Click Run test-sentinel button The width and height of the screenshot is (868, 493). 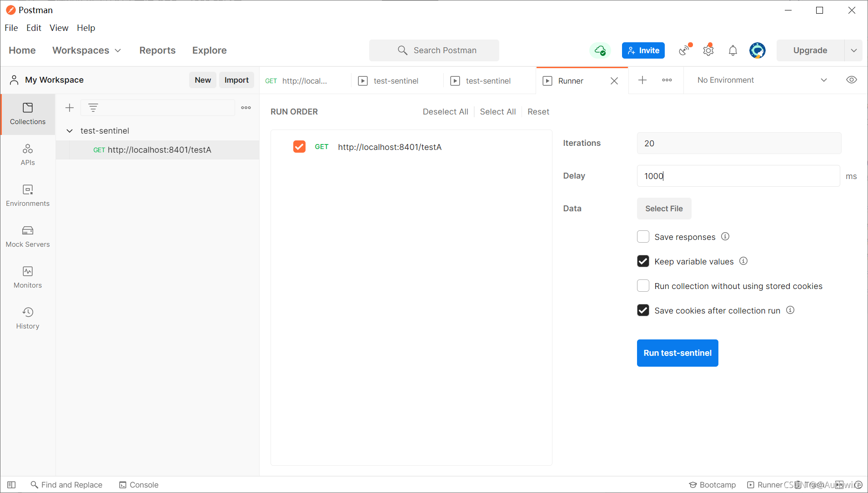click(677, 353)
